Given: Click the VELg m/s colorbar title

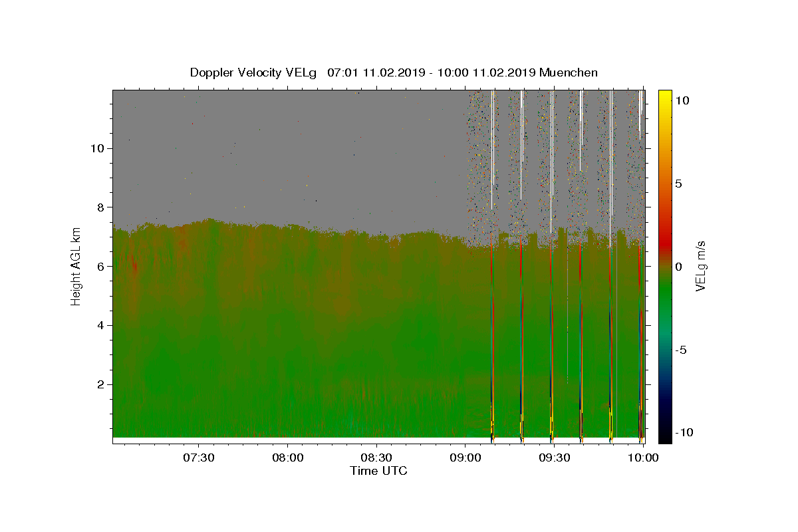Looking at the screenshot, I should 701,266.
